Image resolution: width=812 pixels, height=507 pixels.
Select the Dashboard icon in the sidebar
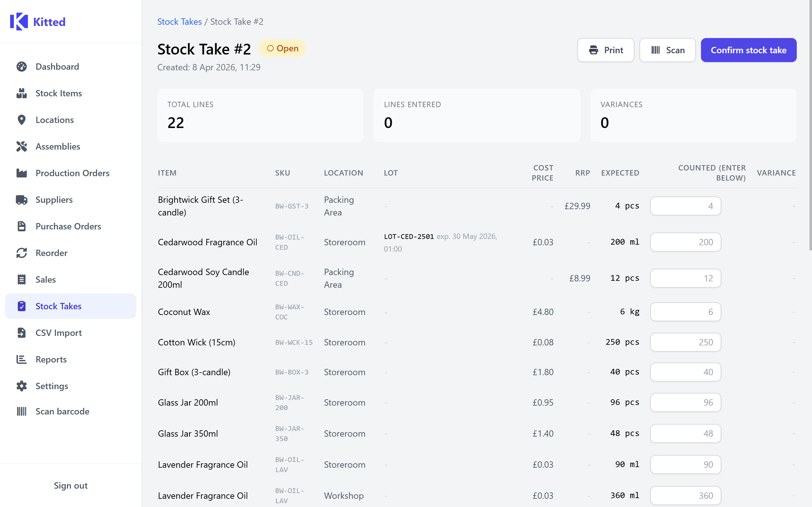point(22,67)
